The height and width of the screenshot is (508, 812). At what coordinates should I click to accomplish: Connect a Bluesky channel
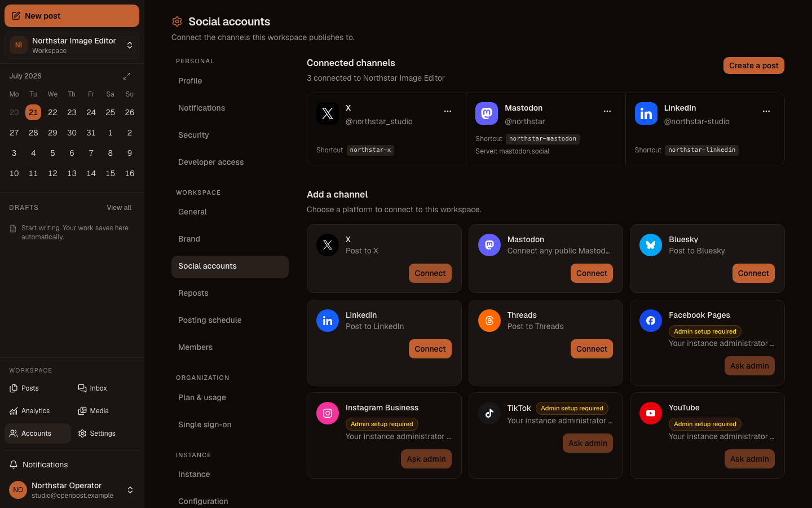tap(753, 273)
